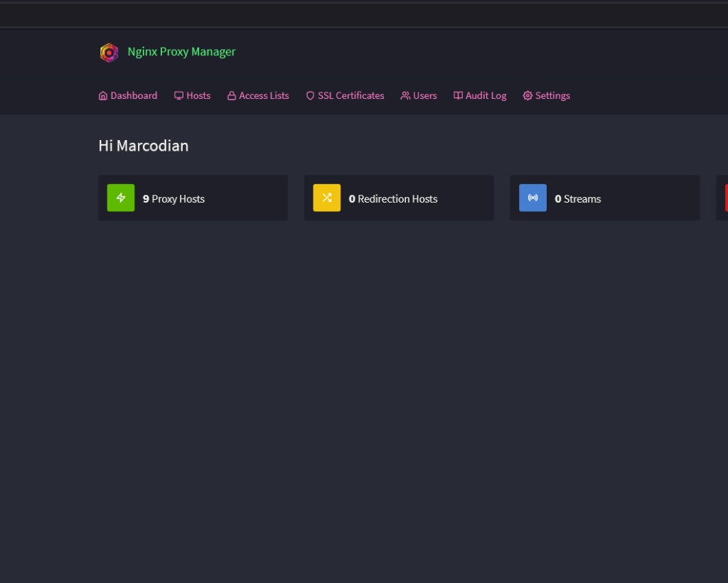Click the Dashboard home icon

103,96
